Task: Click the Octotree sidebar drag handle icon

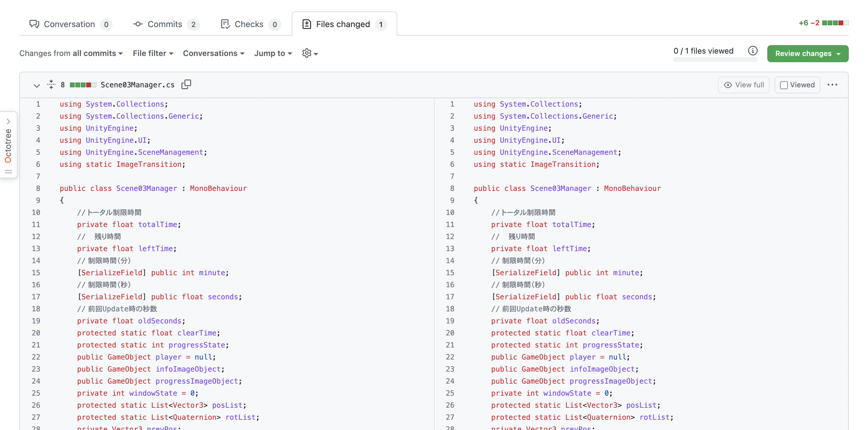Action: coord(8,172)
